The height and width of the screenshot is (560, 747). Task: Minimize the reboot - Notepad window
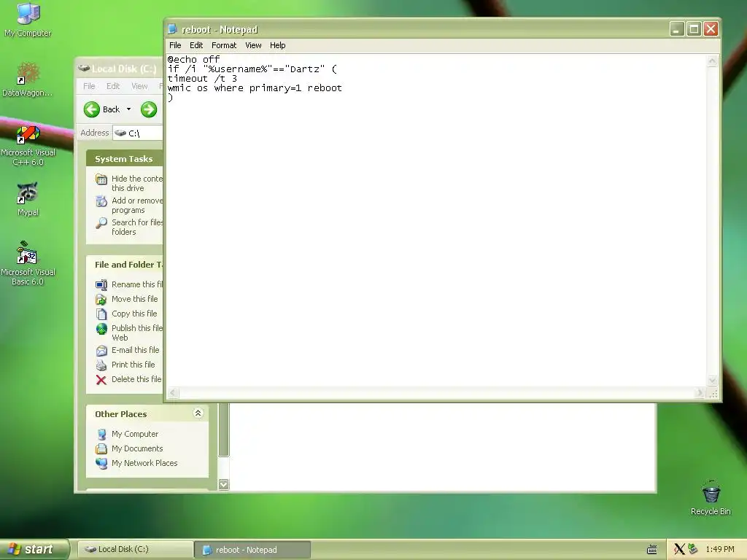tap(677, 29)
